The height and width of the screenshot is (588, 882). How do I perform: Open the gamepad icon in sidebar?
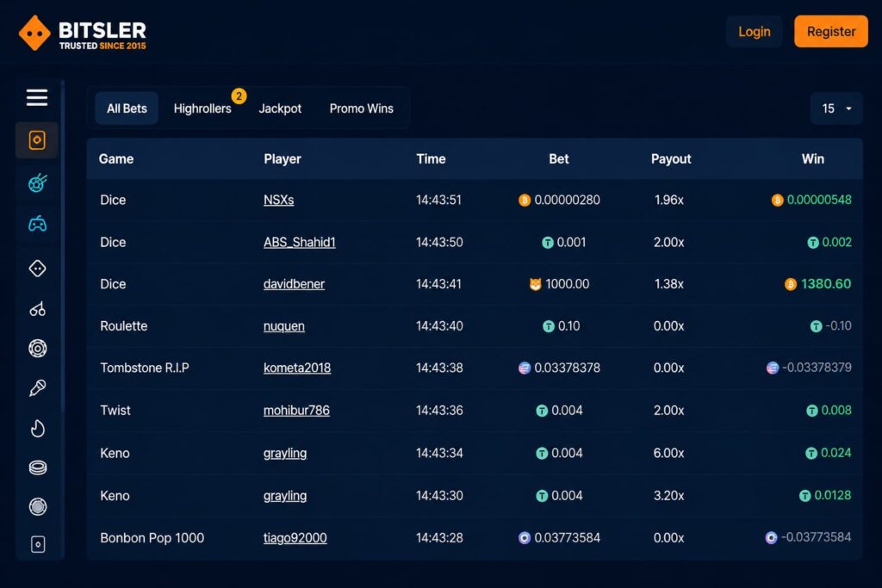point(38,224)
